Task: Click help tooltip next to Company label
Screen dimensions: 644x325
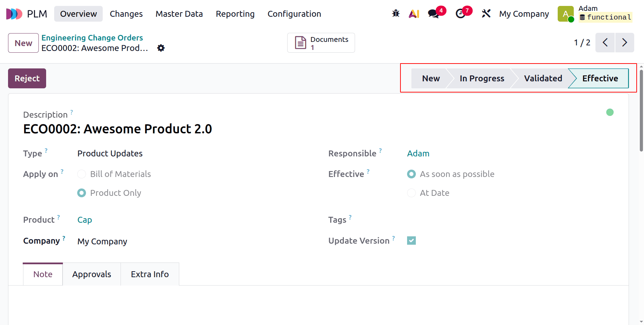Action: [64, 238]
